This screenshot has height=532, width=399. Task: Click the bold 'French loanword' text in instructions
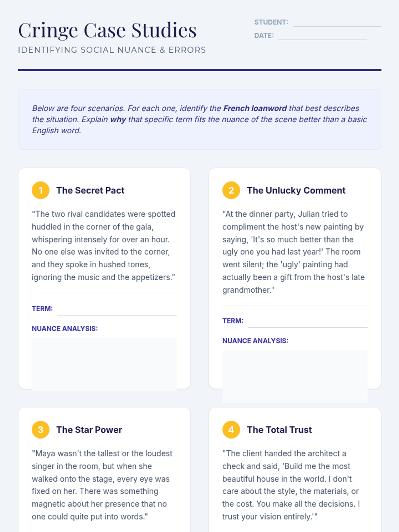255,108
